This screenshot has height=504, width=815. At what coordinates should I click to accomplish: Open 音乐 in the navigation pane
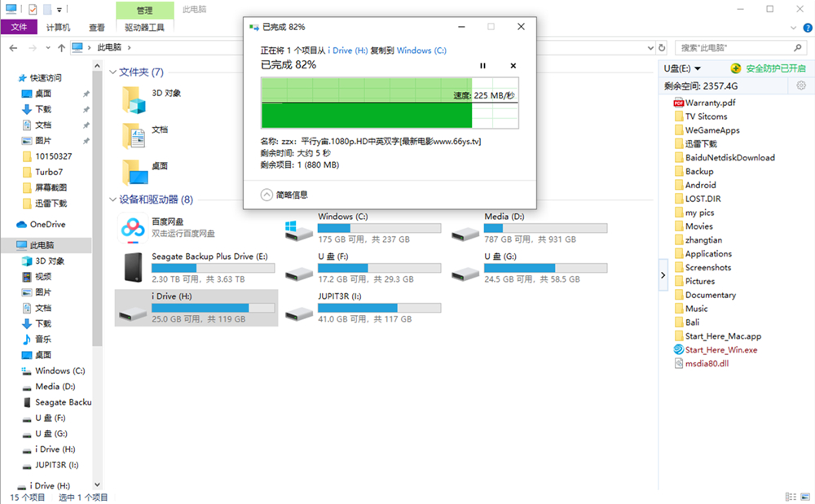point(37,339)
